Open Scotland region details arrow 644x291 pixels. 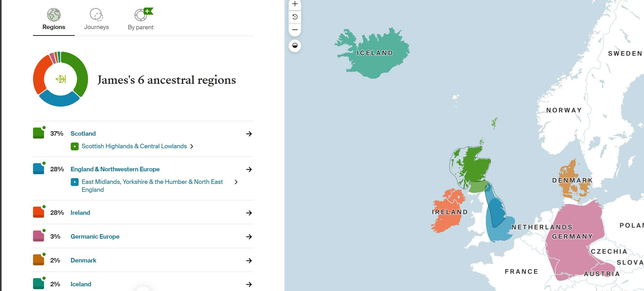pyautogui.click(x=249, y=134)
